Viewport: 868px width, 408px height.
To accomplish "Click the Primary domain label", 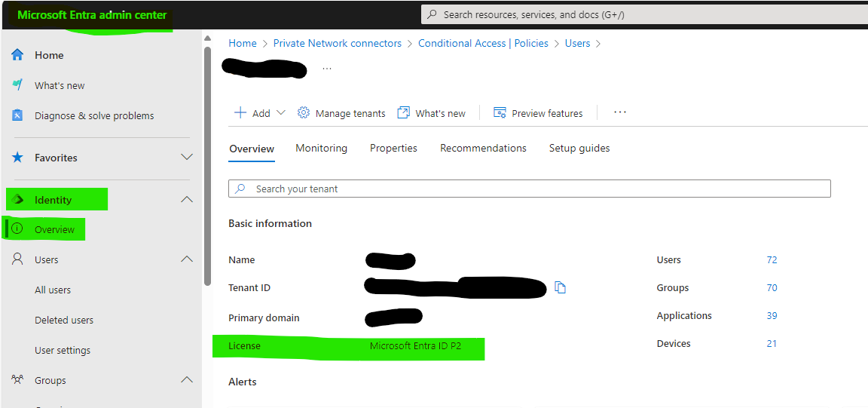I will 264,318.
